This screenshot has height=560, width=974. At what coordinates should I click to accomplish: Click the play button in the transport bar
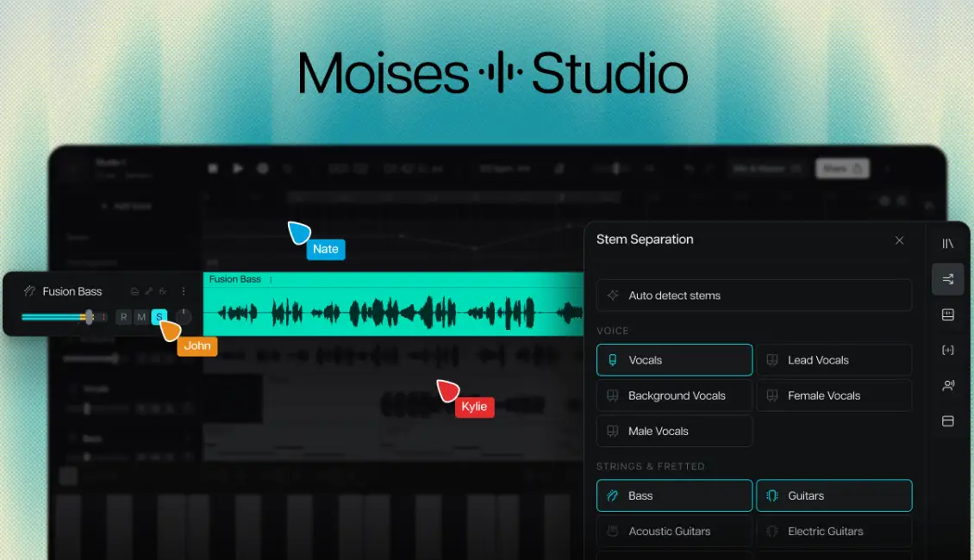(x=237, y=168)
